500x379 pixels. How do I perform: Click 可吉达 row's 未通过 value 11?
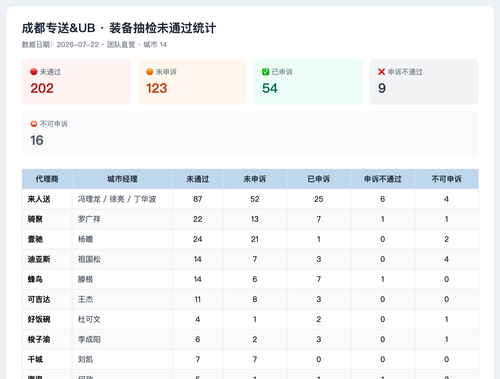coord(198,299)
